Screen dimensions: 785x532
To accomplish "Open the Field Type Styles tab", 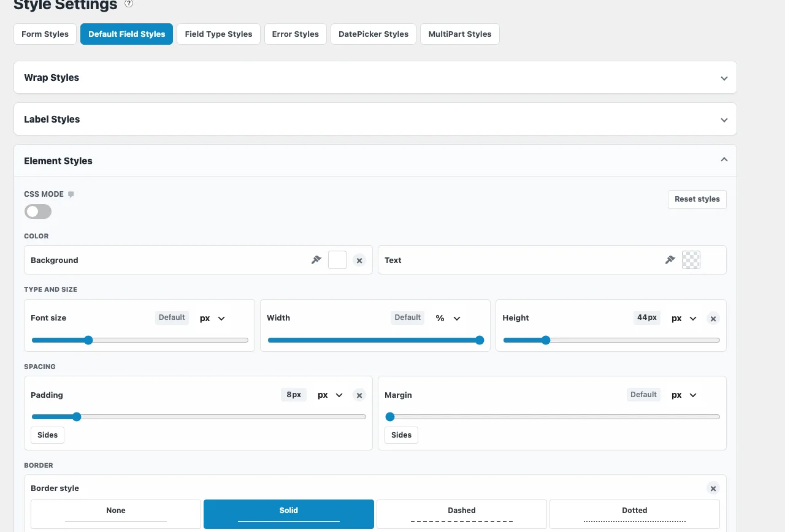I will (219, 34).
